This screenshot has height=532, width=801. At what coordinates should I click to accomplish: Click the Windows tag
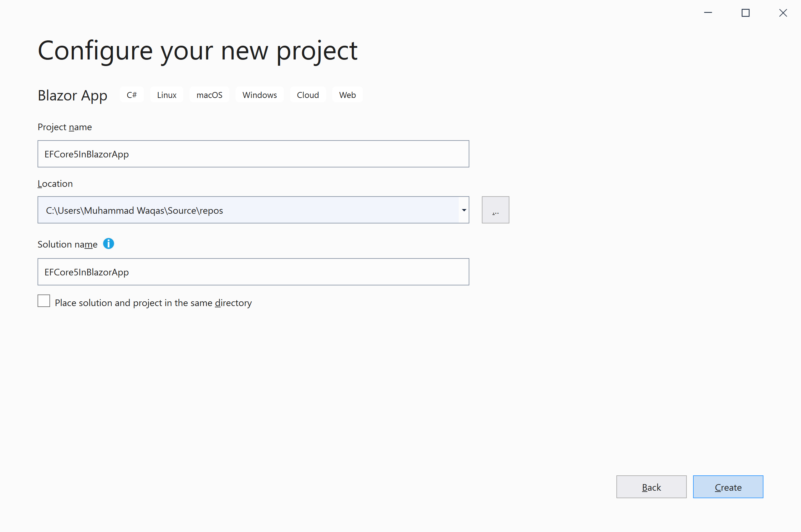coord(259,95)
